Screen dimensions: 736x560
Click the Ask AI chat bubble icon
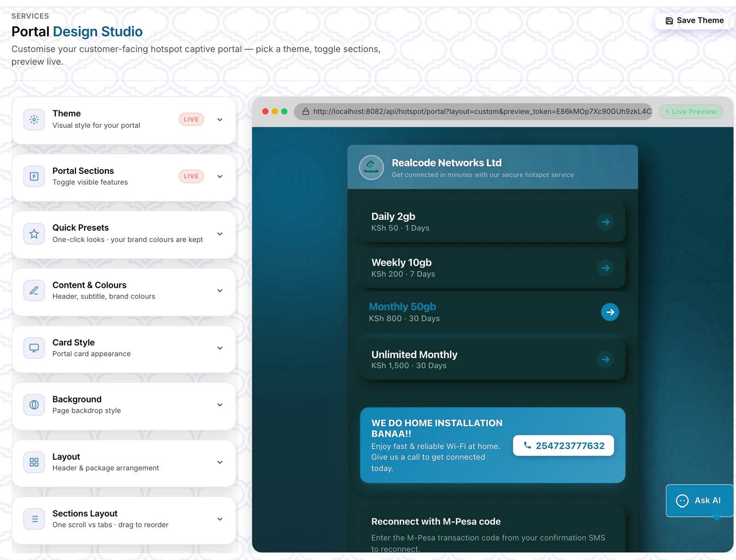coord(682,501)
